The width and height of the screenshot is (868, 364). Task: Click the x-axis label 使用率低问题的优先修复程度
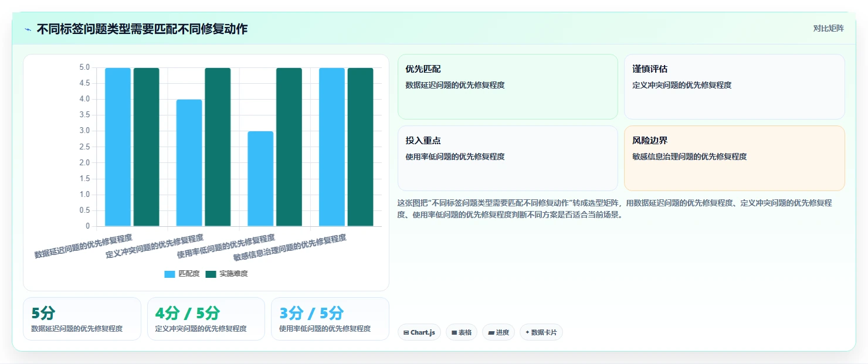tap(226, 246)
